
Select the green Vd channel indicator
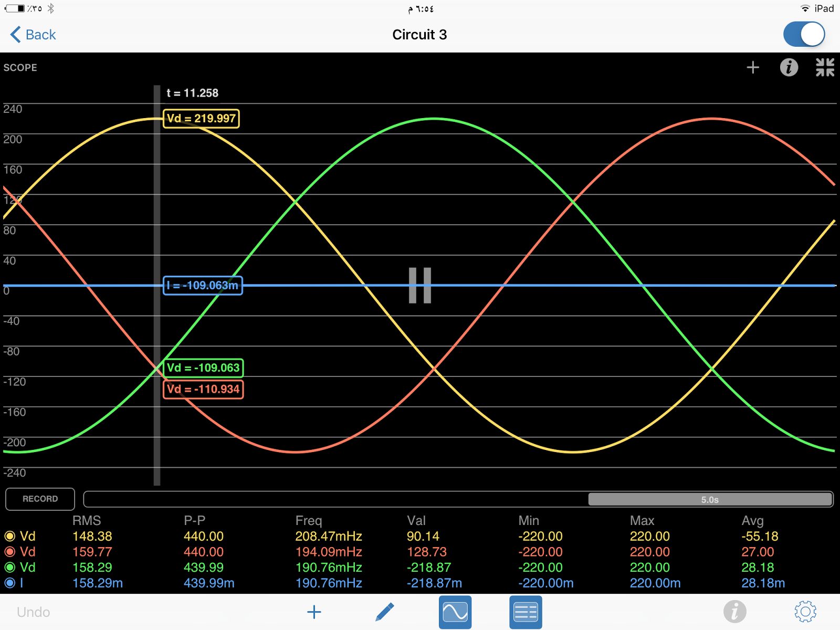click(9, 568)
